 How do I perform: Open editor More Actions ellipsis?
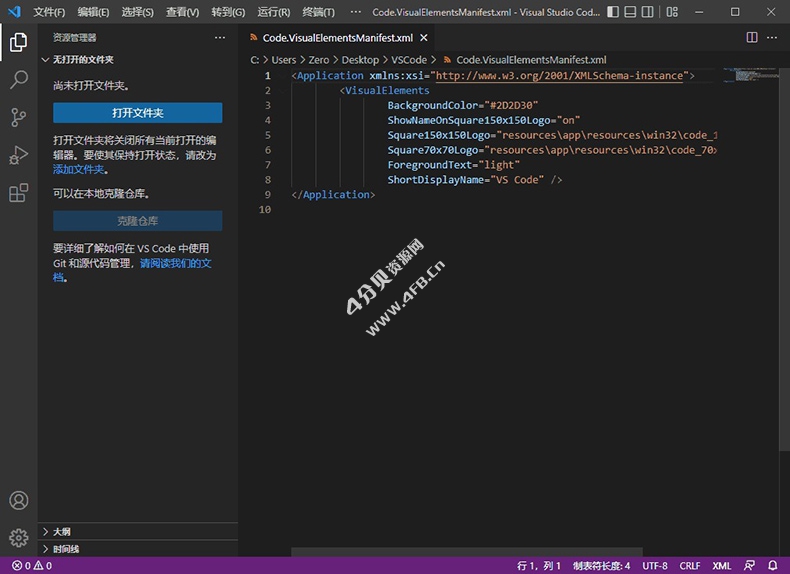point(772,37)
